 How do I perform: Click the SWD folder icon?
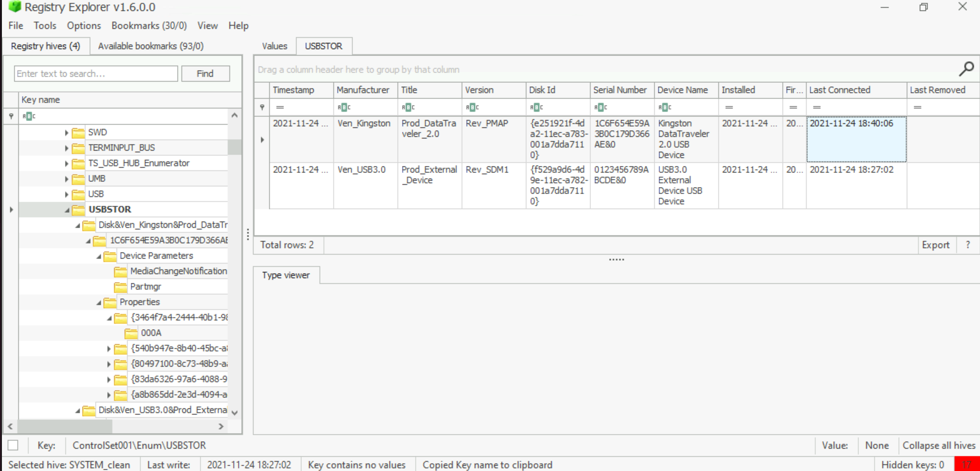point(78,132)
